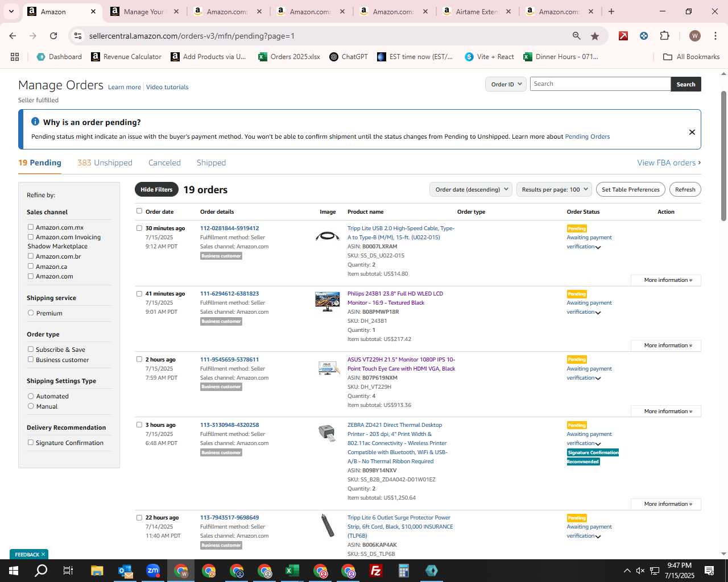Viewport: 728px width, 582px height.
Task: Open the Revenue Calculator bookmark
Action: coord(126,57)
